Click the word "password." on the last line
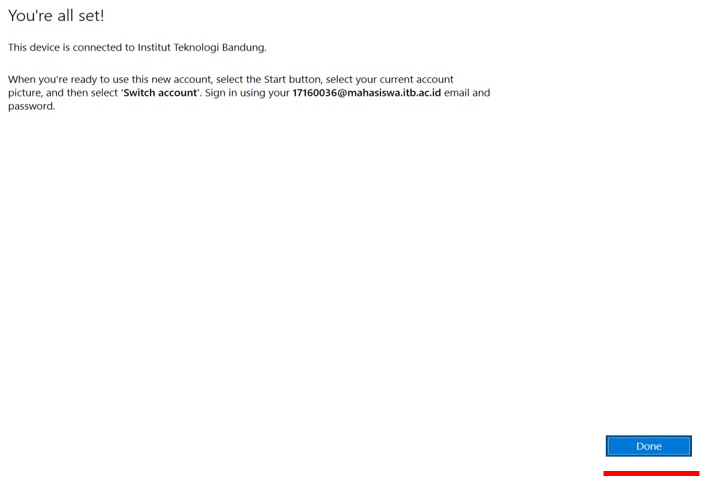The width and height of the screenshot is (706, 479). [x=32, y=107]
